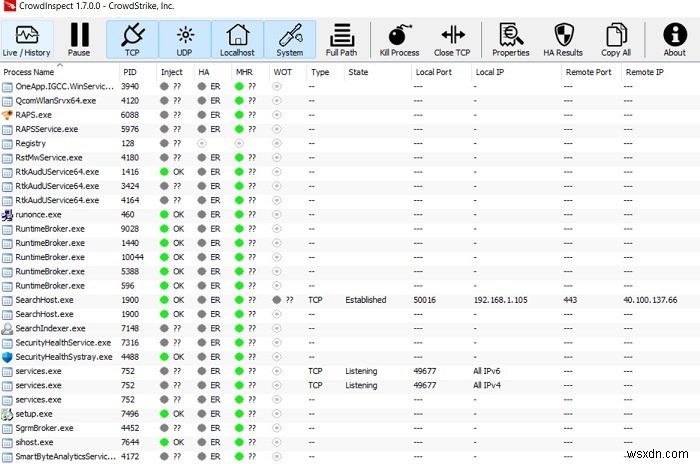
Task: Toggle the Localhost filter button
Action: coord(237,40)
